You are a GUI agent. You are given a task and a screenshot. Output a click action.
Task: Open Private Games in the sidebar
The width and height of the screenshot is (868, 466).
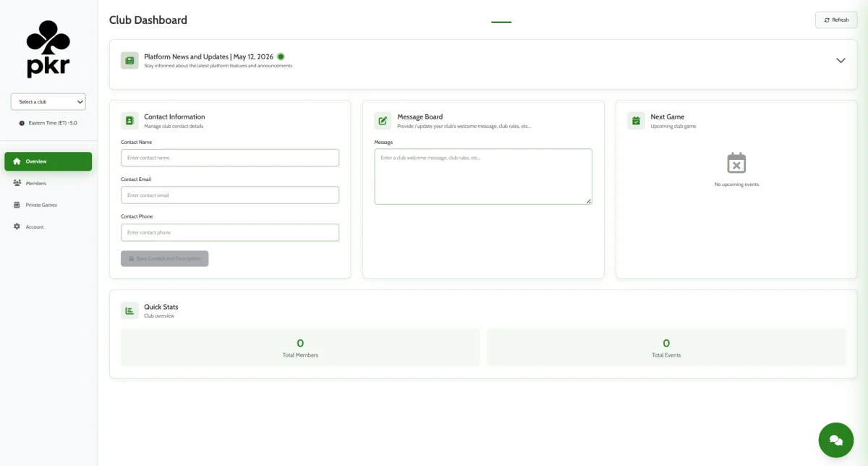coord(48,205)
